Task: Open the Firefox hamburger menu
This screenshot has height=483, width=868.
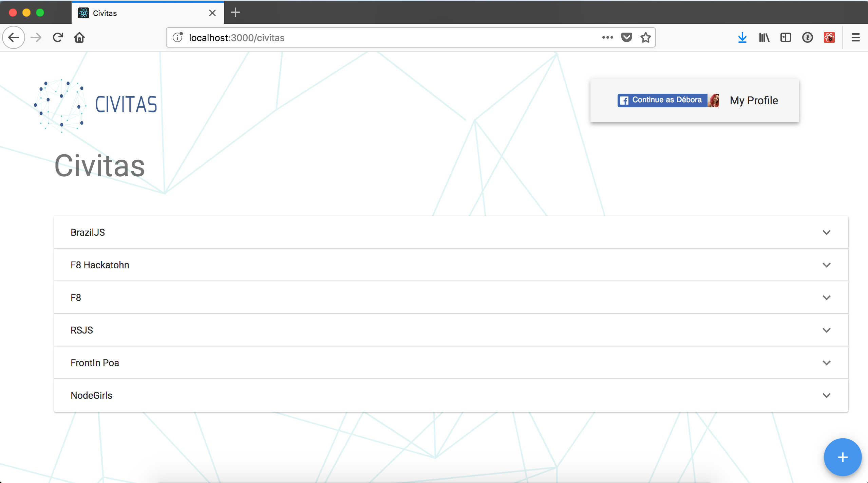Action: [855, 37]
